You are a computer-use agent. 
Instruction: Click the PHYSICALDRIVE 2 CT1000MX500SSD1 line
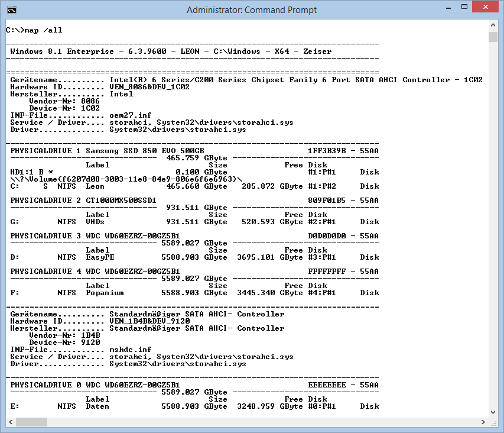[x=83, y=201]
